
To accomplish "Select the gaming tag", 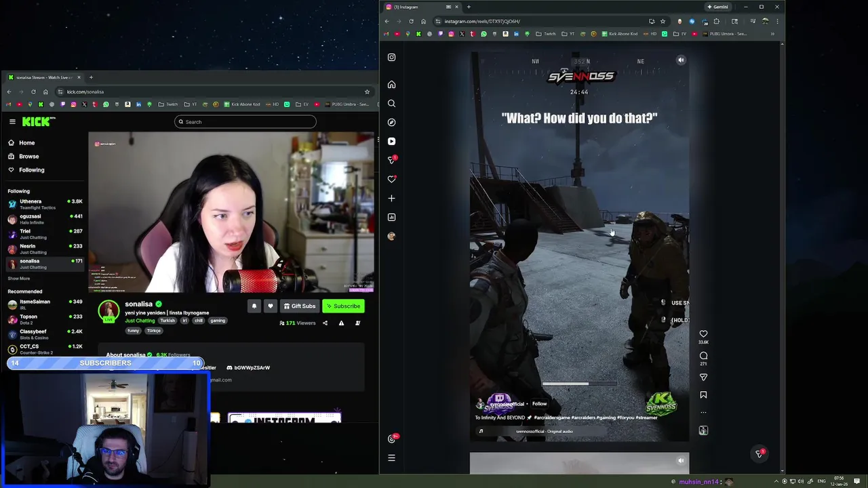I will click(218, 321).
